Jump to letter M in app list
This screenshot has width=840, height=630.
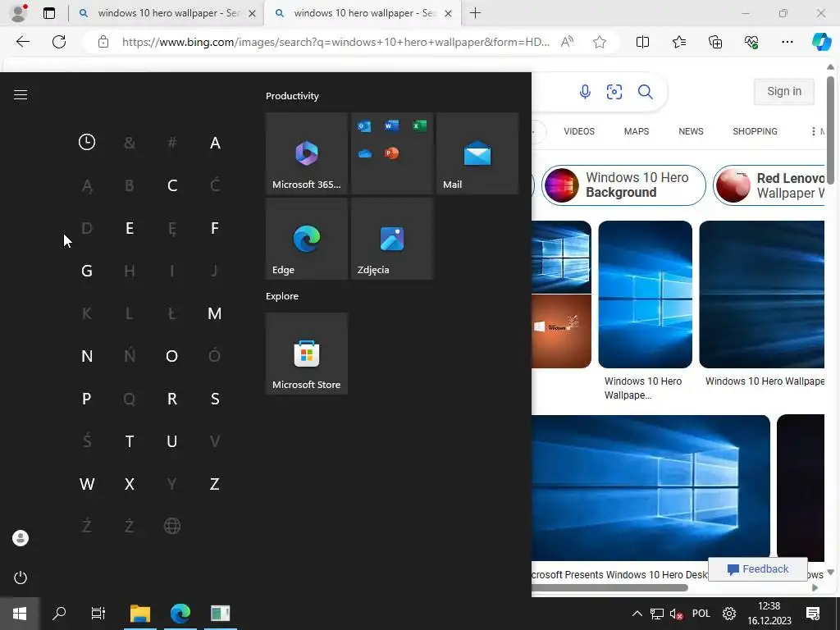coord(215,313)
